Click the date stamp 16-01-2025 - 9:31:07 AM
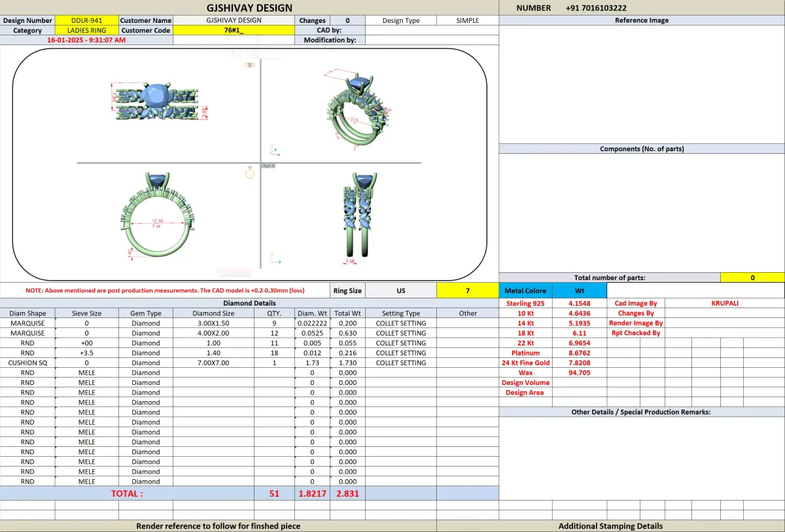The width and height of the screenshot is (785, 532). coord(86,41)
